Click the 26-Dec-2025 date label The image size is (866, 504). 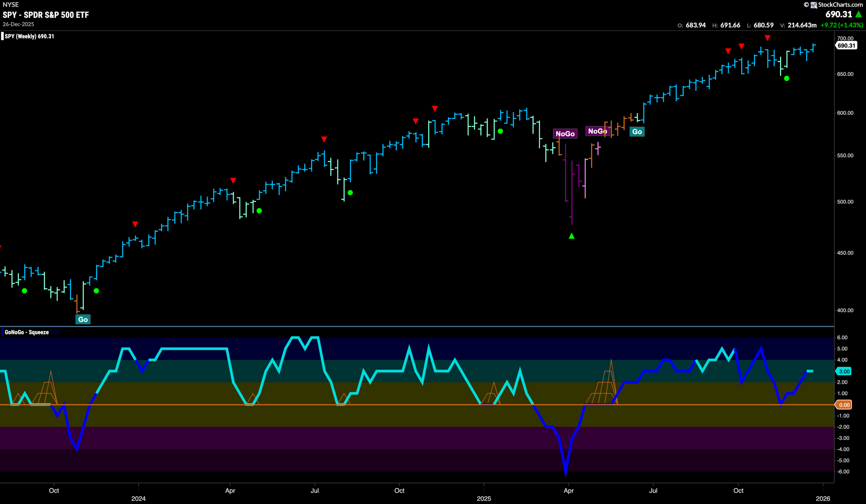click(x=18, y=24)
